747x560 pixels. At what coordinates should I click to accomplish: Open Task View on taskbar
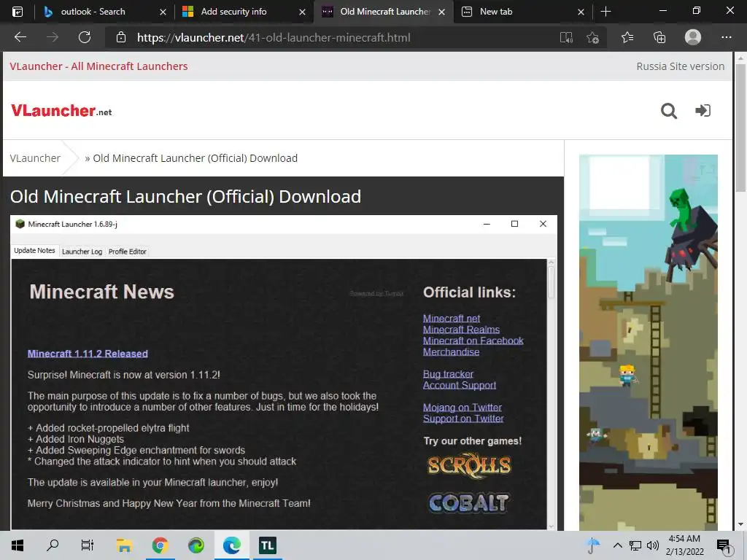point(88,545)
